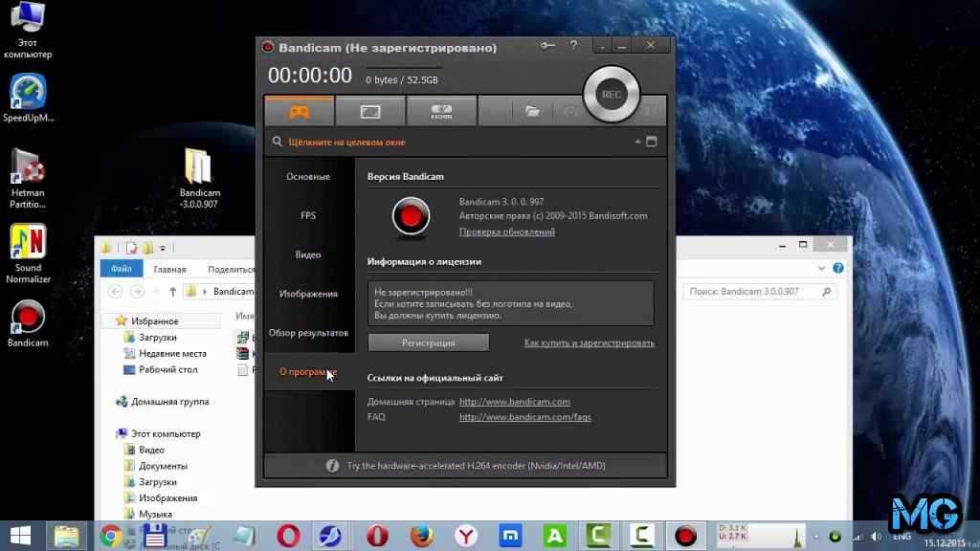Screen dimensions: 980x551
Task: Open the Главная ribbon tab in Explorer
Action: [x=169, y=269]
